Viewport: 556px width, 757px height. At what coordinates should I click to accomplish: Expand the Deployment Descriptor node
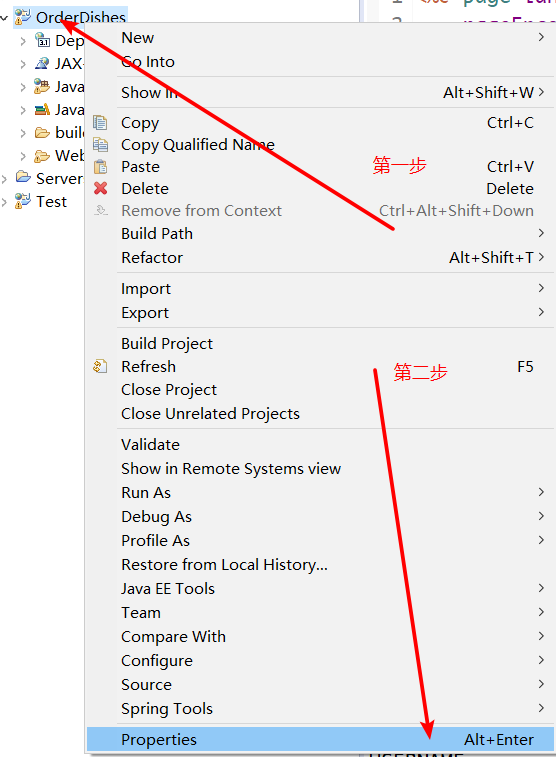tap(23, 41)
